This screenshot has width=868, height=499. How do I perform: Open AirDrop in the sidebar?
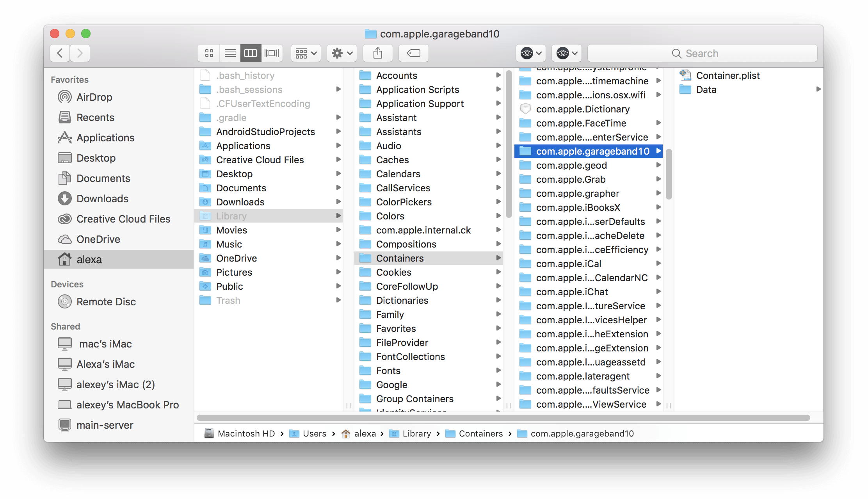click(119, 97)
